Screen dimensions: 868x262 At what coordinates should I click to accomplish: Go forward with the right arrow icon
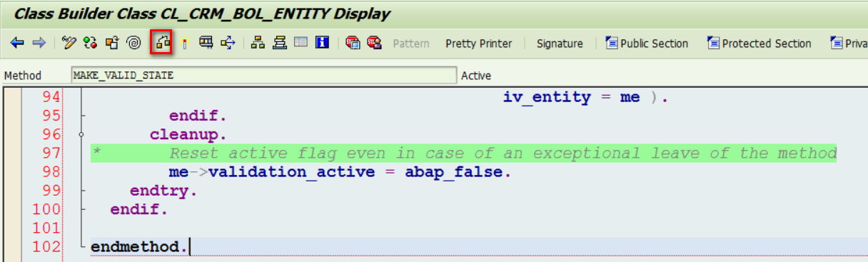tap(39, 43)
